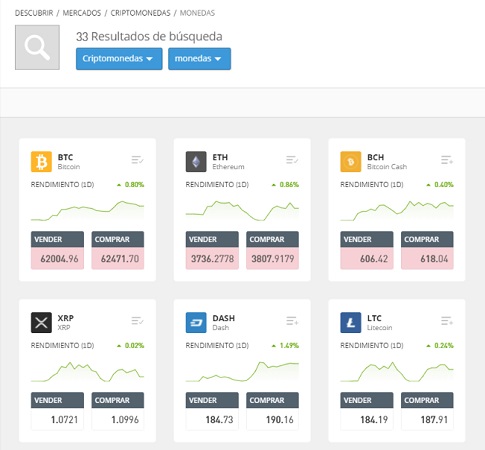Image resolution: width=485 pixels, height=450 pixels.
Task: Click the 0.80% BTC daily return
Action: point(134,184)
